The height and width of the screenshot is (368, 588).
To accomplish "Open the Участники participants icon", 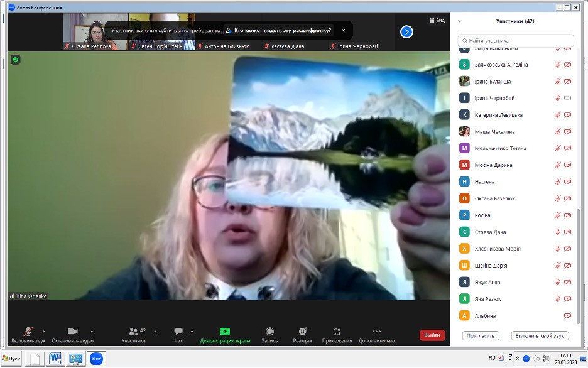I will (x=133, y=332).
